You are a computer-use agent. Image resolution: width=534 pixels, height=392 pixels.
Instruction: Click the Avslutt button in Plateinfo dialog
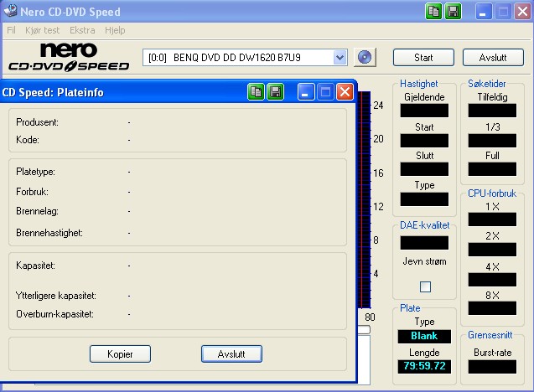click(x=231, y=353)
